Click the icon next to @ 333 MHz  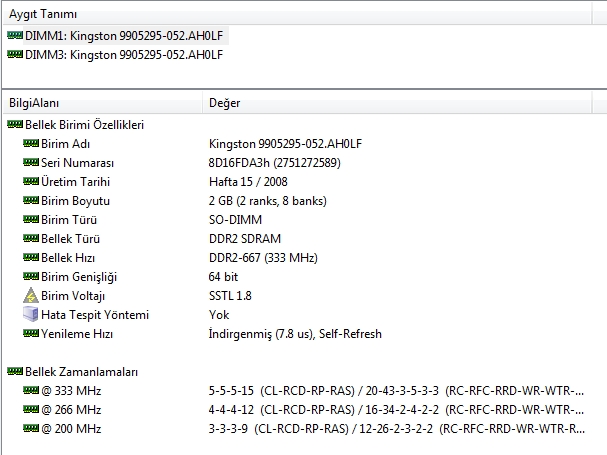coord(31,390)
